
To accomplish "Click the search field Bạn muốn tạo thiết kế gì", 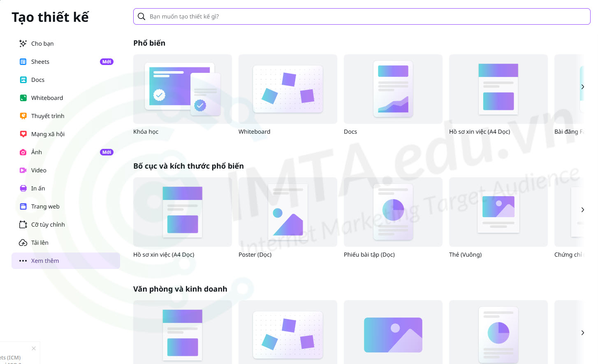I will point(362,16).
